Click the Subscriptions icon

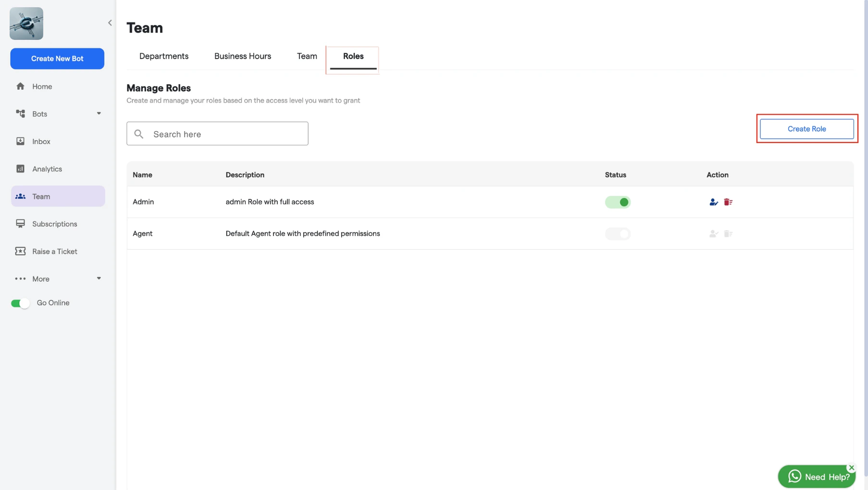20,224
